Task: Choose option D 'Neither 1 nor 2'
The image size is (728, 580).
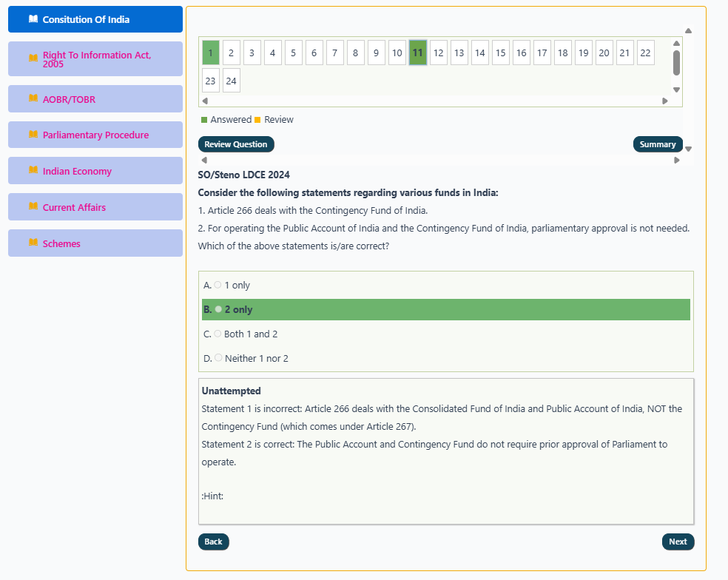Action: click(x=218, y=357)
